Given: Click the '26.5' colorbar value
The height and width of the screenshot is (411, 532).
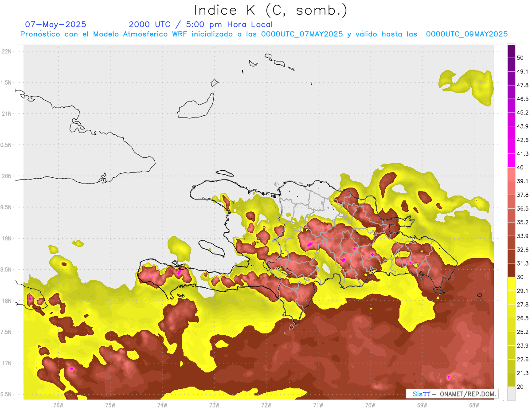Looking at the screenshot, I should tap(523, 318).
